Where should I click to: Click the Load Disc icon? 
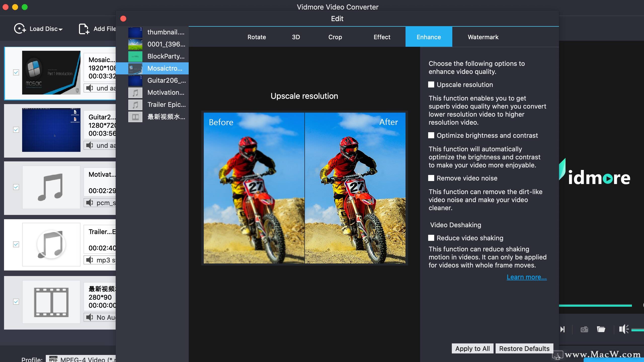click(x=20, y=28)
